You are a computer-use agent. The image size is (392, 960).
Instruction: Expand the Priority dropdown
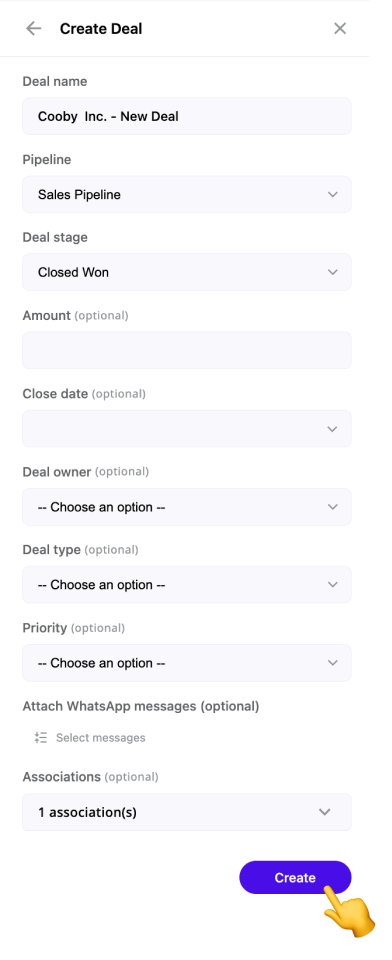pyautogui.click(x=187, y=663)
